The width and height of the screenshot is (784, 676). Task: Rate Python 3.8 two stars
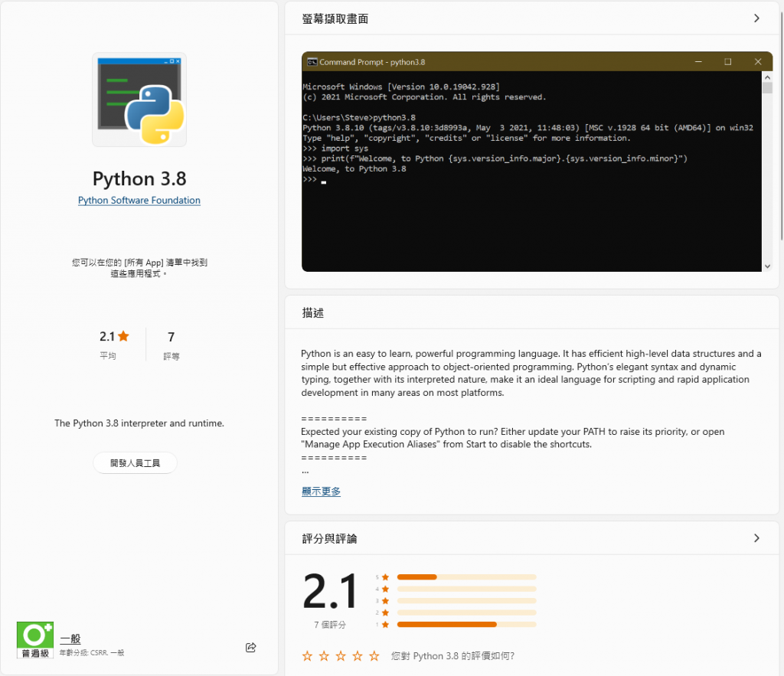coord(324,656)
